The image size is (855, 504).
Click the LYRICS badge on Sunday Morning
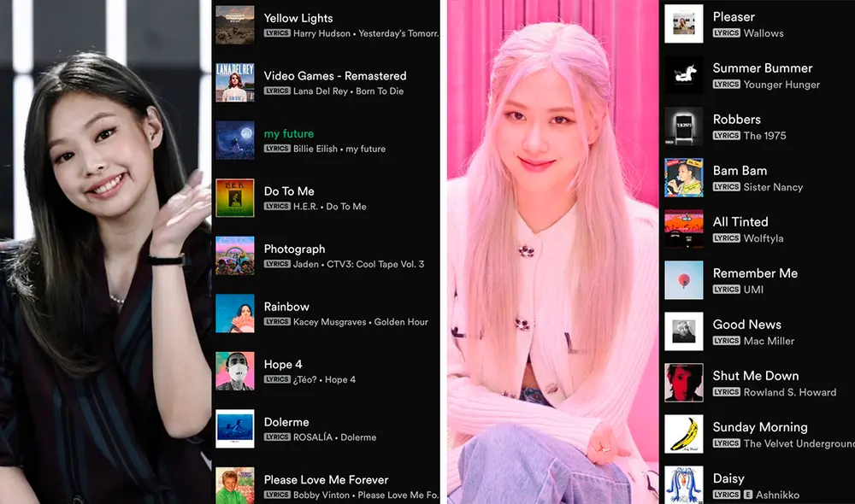click(726, 443)
